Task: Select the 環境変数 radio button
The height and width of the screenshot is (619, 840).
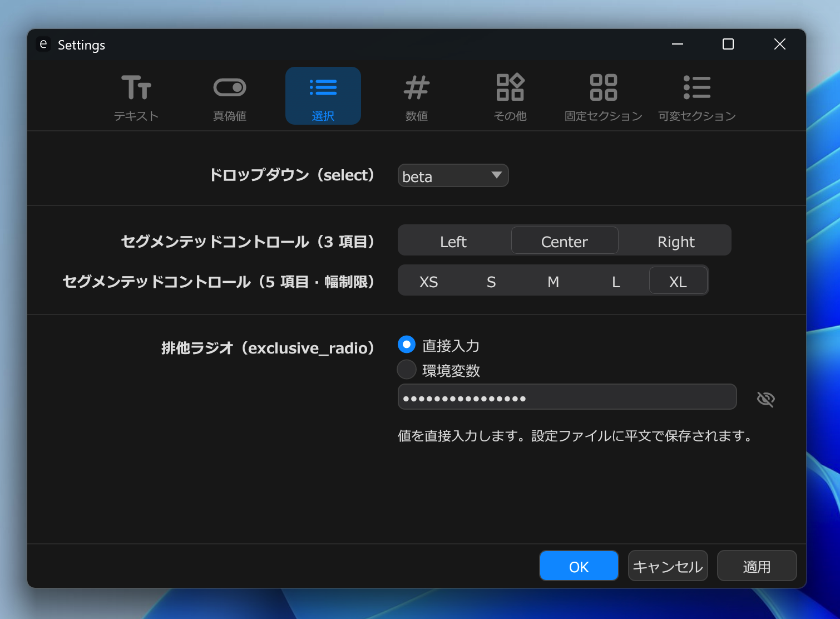Action: 407,369
